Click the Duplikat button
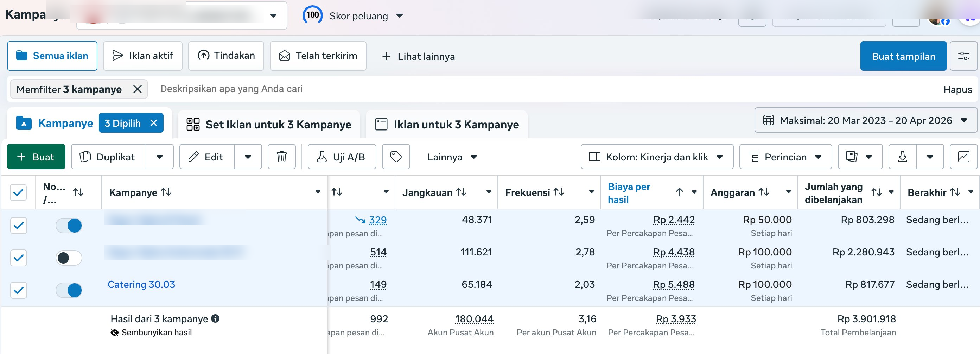The height and width of the screenshot is (354, 980). click(108, 157)
